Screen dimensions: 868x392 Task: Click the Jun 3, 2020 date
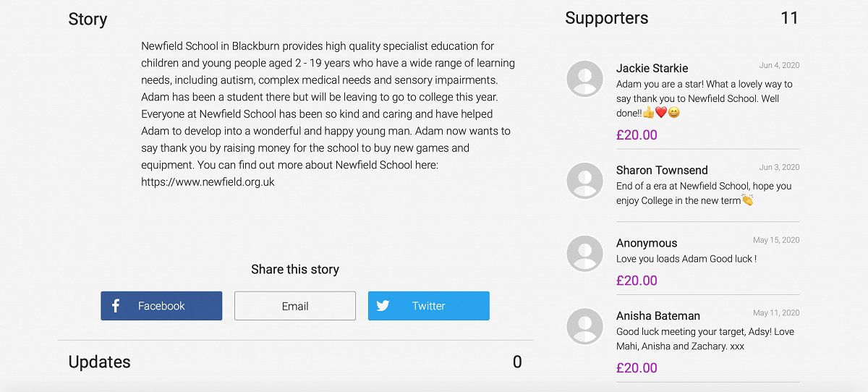pyautogui.click(x=779, y=167)
